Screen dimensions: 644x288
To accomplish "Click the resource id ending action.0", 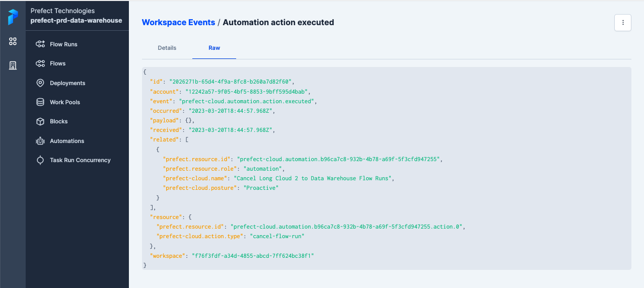I will [x=346, y=227].
